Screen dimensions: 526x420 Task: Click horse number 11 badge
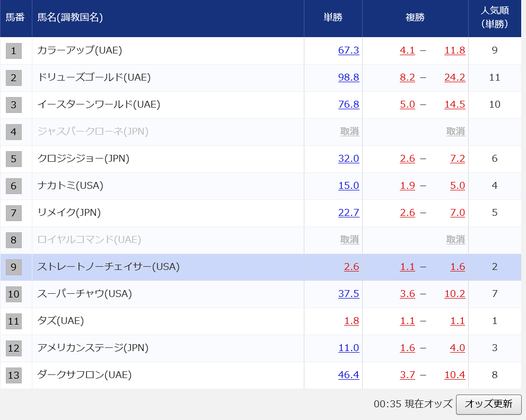14,321
